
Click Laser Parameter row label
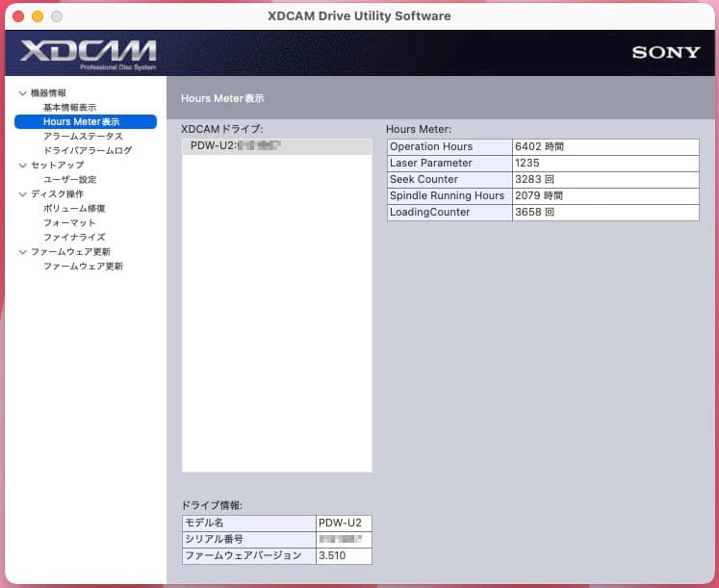coord(449,164)
